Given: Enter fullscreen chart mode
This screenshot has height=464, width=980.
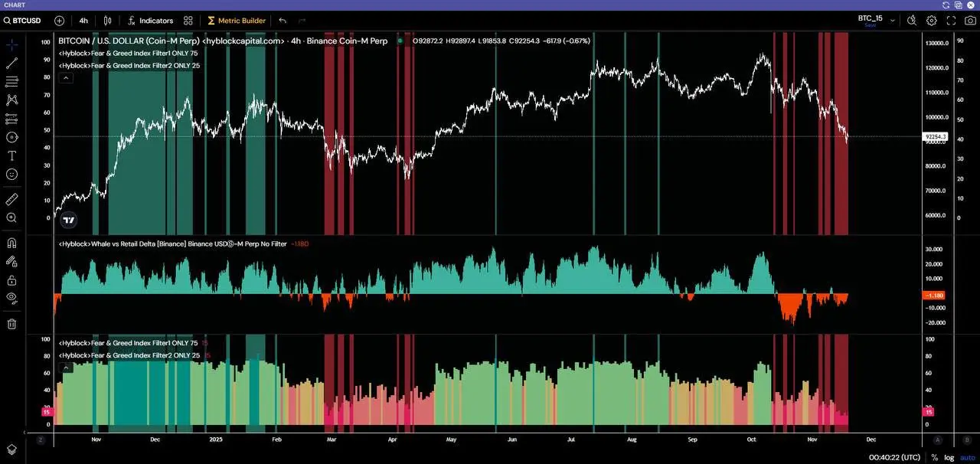Looking at the screenshot, I should (951, 21).
